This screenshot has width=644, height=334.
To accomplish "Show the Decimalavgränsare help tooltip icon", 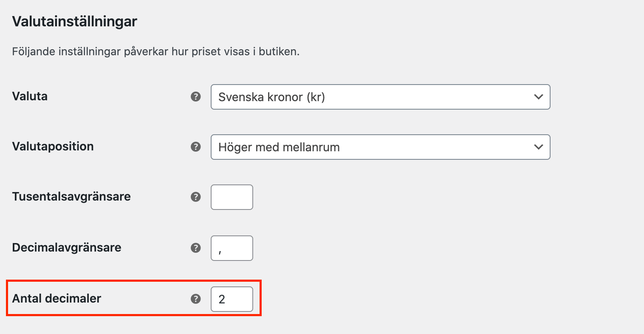I will [x=195, y=248].
